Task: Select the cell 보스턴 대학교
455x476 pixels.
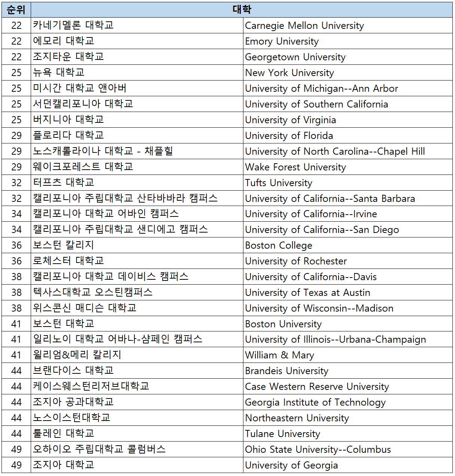Action: click(x=137, y=324)
